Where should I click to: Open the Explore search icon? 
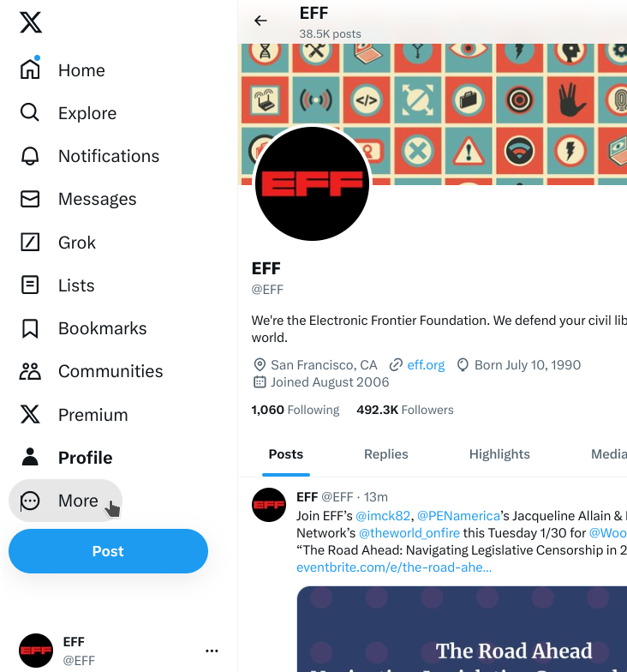click(x=29, y=113)
